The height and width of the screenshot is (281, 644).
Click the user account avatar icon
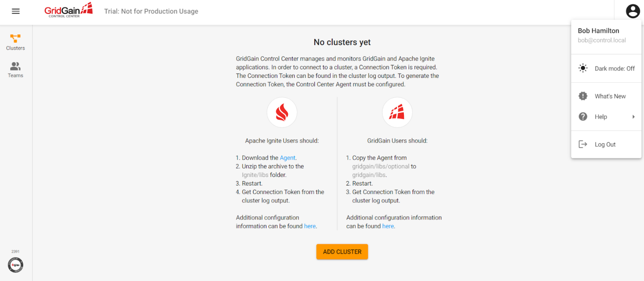tap(633, 11)
